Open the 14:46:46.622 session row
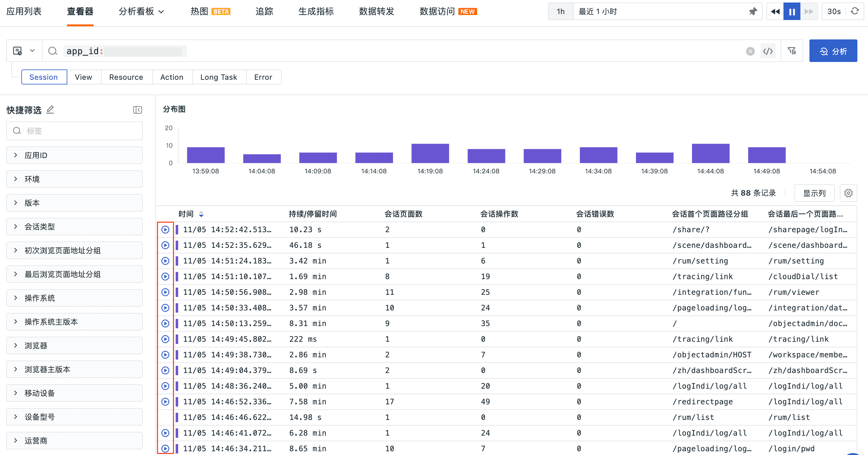Image resolution: width=868 pixels, height=455 pixels. click(x=506, y=417)
